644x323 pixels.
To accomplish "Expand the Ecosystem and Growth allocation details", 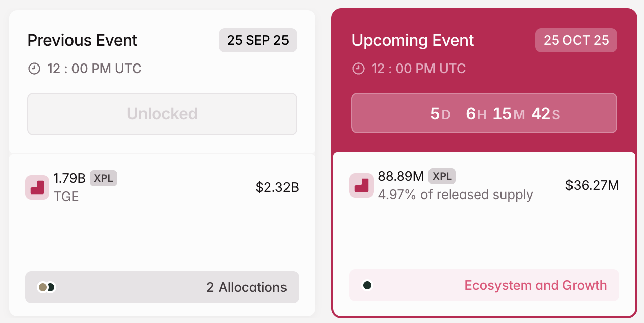I will (484, 285).
